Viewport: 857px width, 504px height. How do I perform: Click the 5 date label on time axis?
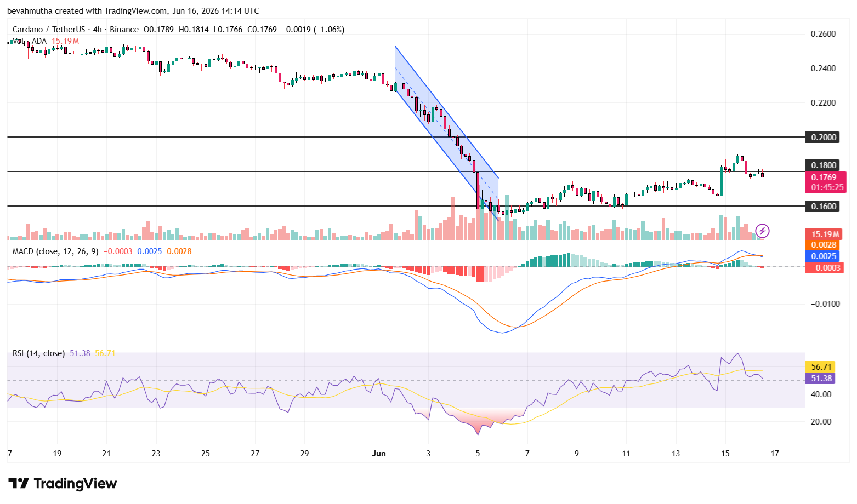click(x=478, y=453)
